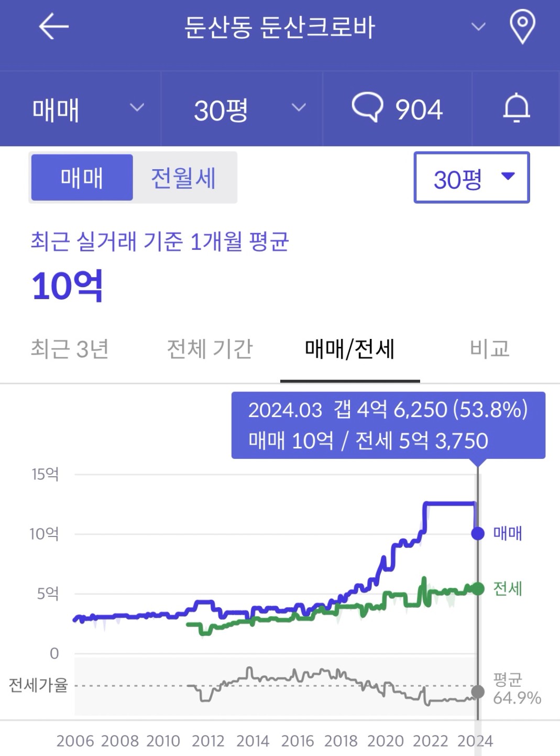Click the blue 매매 chart endpoint dot
The width and height of the screenshot is (560, 756).
tap(478, 533)
